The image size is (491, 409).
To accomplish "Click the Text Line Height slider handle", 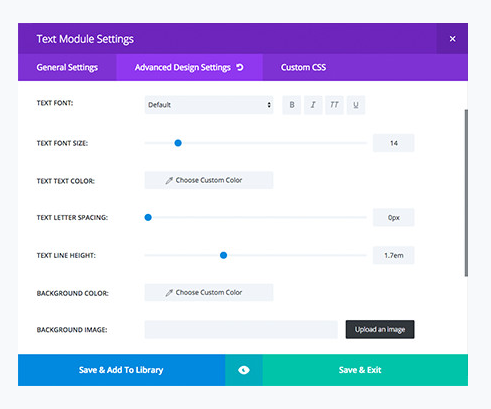I will 223,255.
